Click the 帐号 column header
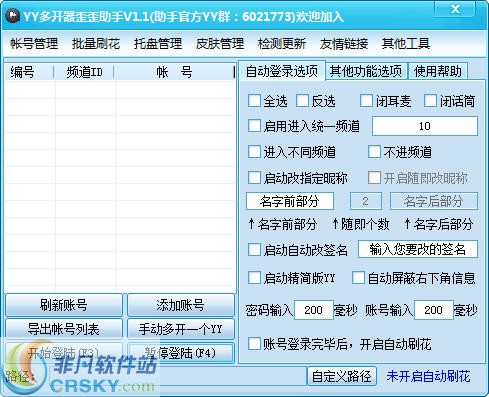The image size is (489, 397). pos(174,72)
